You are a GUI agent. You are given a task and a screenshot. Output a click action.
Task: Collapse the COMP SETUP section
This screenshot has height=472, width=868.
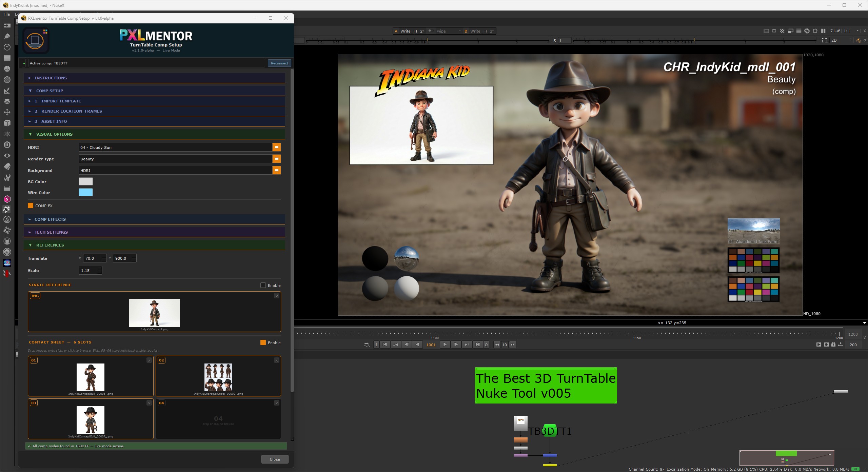(154, 91)
